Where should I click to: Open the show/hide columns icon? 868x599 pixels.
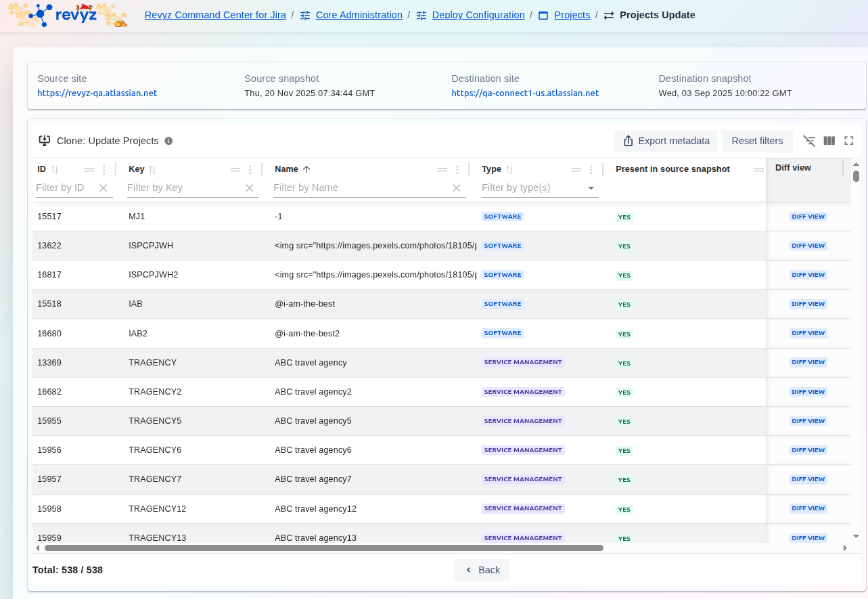(829, 141)
